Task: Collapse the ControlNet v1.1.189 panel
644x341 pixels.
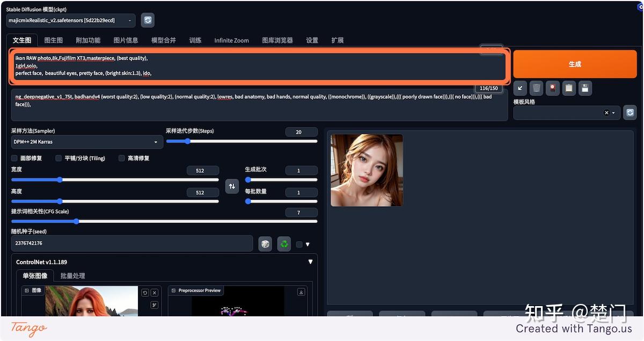Action: click(310, 262)
